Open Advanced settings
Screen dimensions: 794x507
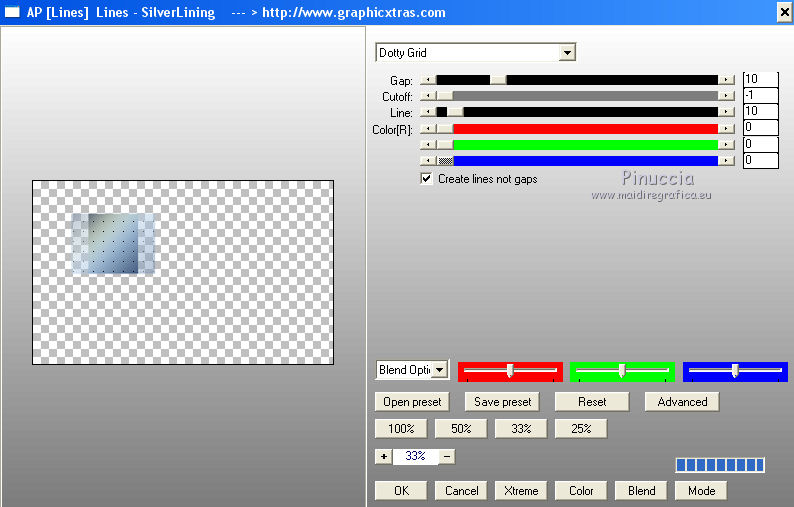[682, 402]
